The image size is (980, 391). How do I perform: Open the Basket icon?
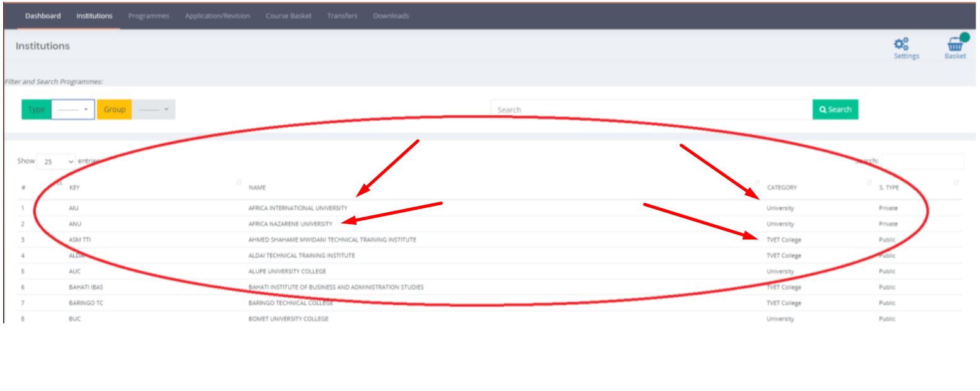pos(955,45)
